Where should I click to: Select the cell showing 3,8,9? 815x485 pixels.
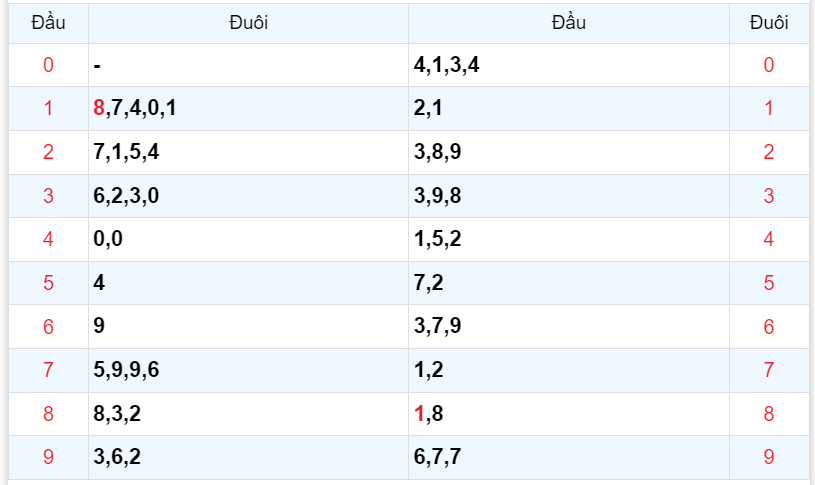pyautogui.click(x=437, y=152)
